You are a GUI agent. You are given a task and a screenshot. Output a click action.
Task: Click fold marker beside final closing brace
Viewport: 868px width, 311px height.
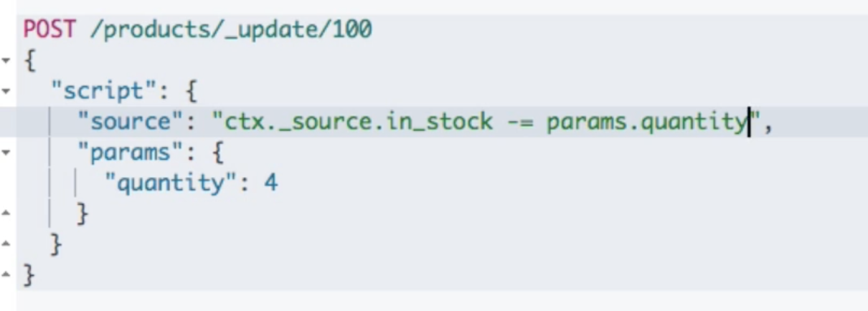point(5,275)
